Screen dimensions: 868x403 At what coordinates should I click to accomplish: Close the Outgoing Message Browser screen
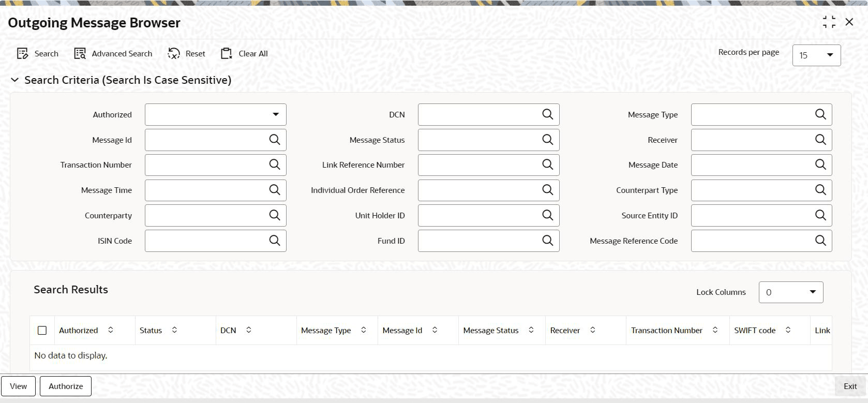tap(849, 22)
